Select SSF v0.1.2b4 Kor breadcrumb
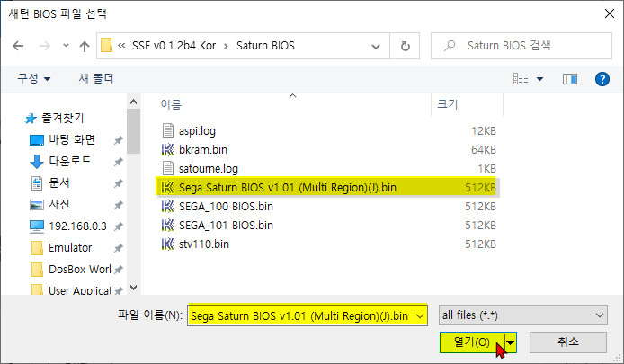The width and height of the screenshot is (624, 364). coord(174,46)
